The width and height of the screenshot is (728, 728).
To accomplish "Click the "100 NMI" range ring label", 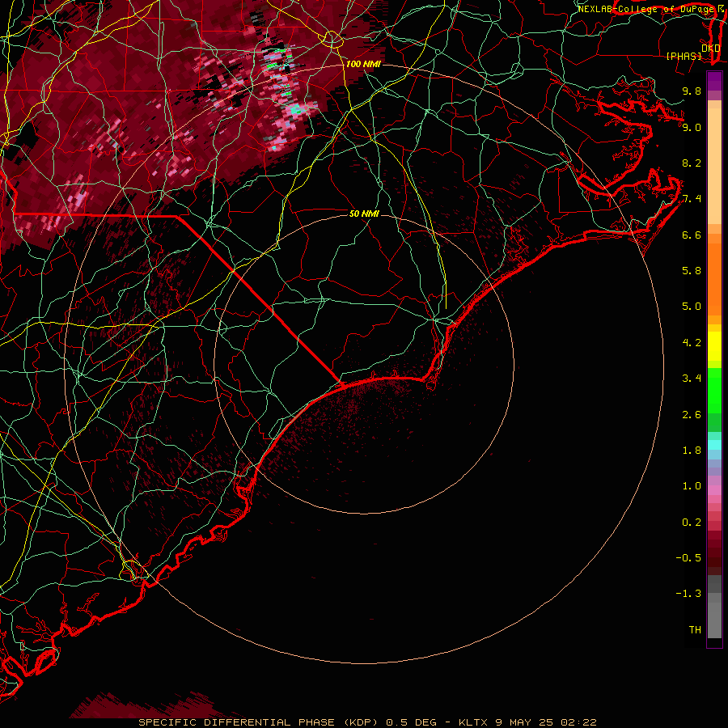I will pos(363,64).
